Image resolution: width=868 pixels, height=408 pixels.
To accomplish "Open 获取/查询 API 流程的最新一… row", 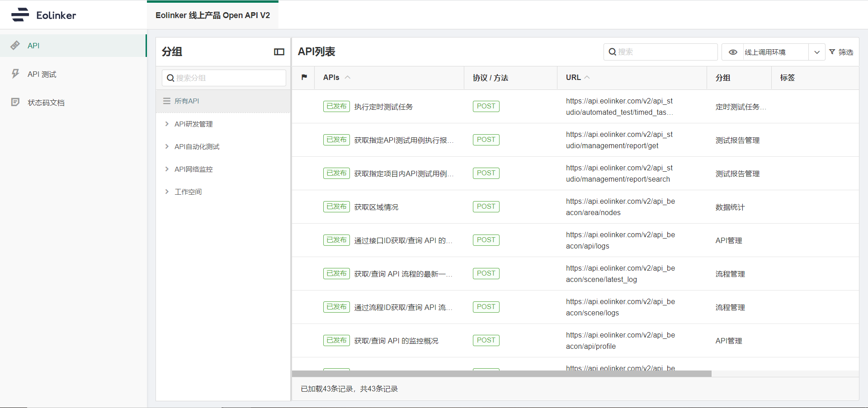I will pos(403,274).
